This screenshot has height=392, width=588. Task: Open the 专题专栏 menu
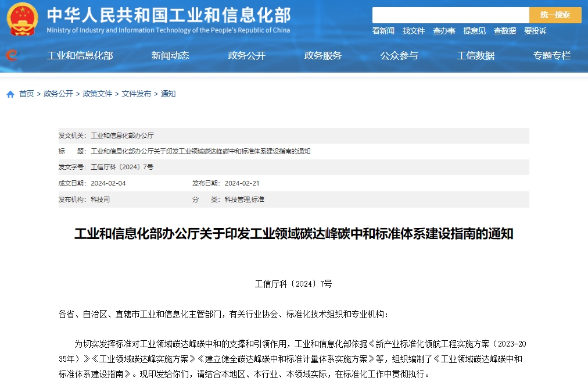(551, 56)
